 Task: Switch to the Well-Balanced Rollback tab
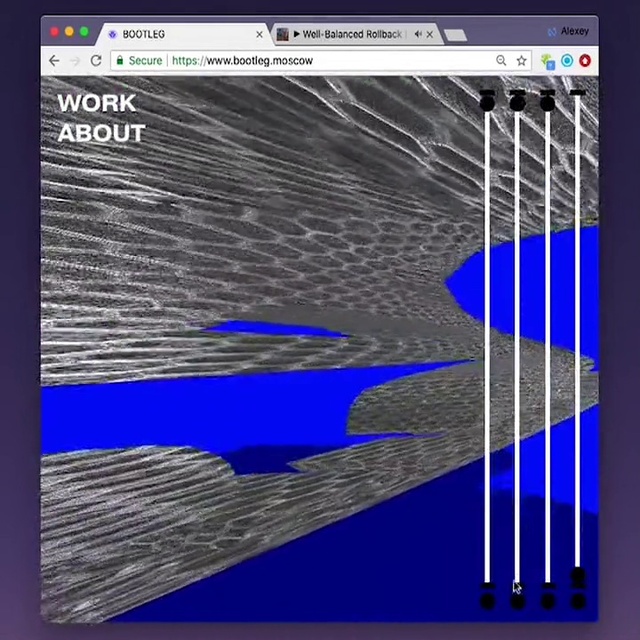[x=355, y=34]
